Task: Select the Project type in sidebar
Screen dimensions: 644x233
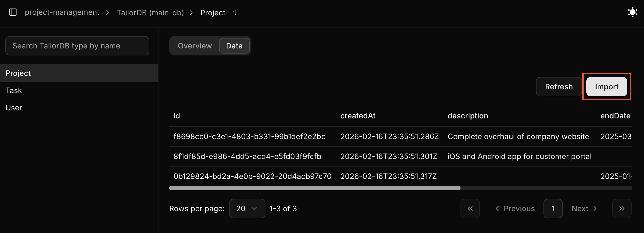Action: (18, 73)
